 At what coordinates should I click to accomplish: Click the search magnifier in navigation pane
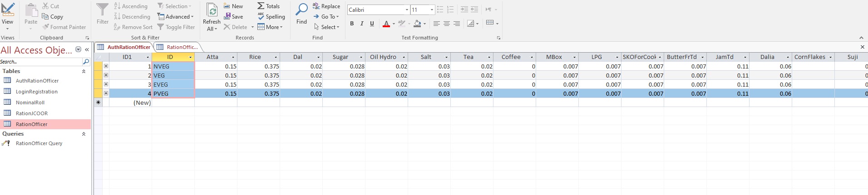[86, 61]
